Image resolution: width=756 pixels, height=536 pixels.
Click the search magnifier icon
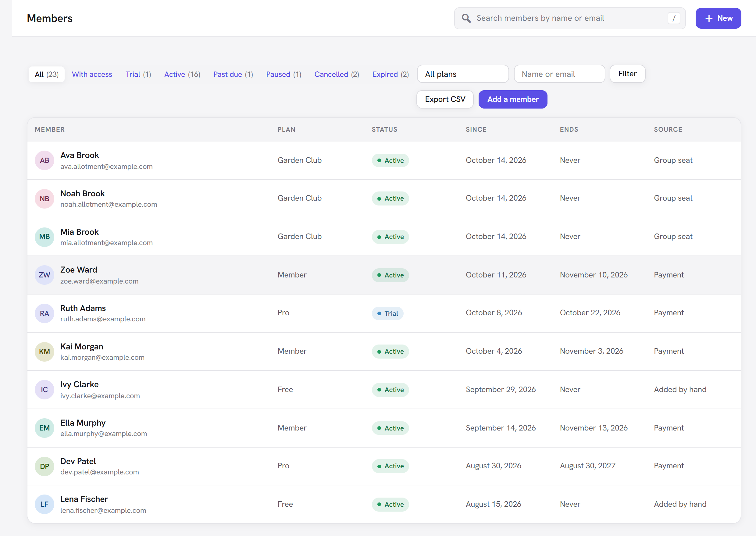click(x=466, y=18)
